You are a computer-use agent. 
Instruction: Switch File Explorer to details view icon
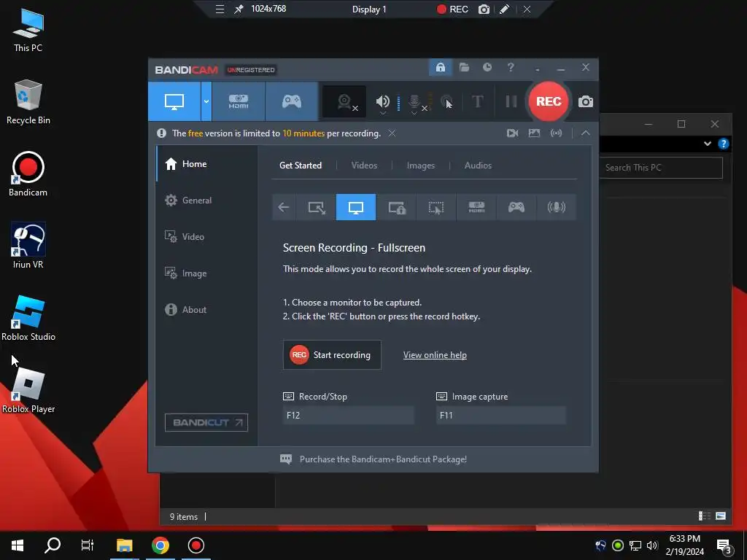704,516
